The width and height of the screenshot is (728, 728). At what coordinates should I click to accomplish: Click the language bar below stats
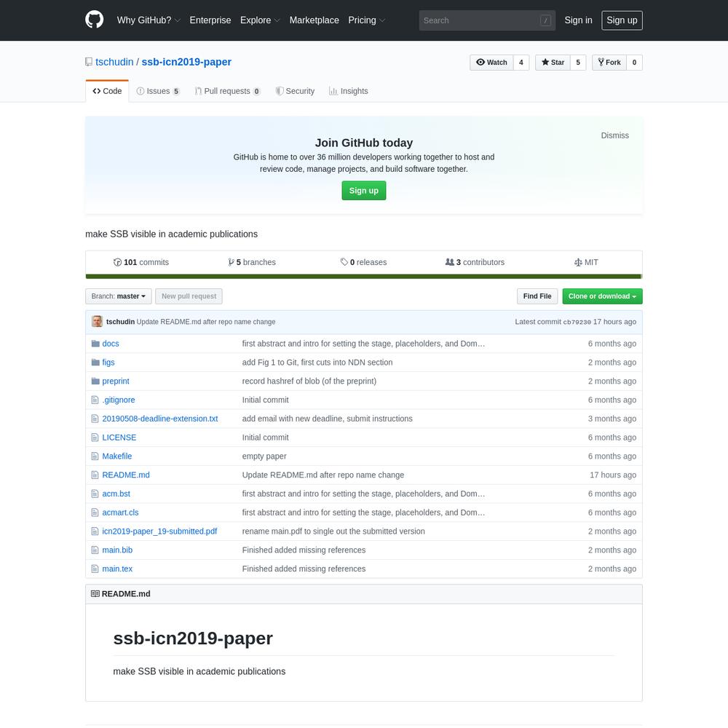tap(363, 277)
